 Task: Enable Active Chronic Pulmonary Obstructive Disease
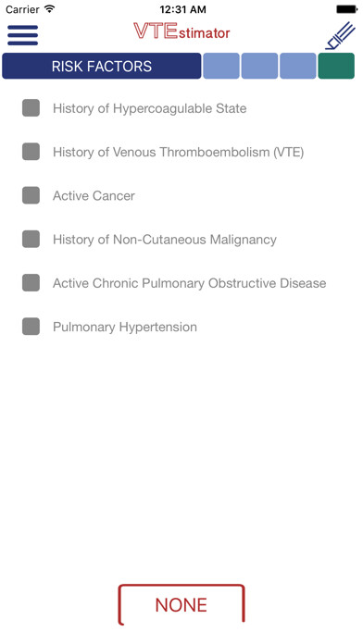pos(31,282)
